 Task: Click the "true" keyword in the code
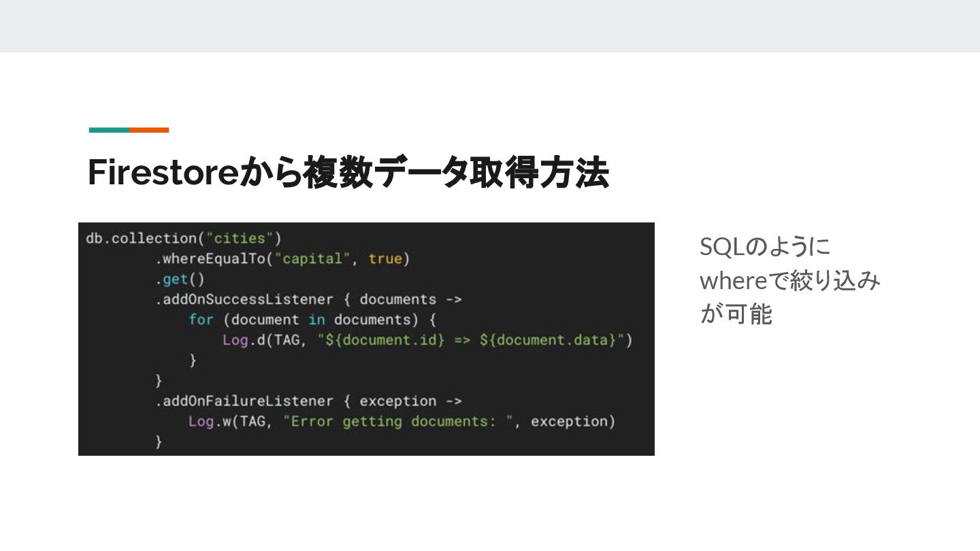click(385, 258)
